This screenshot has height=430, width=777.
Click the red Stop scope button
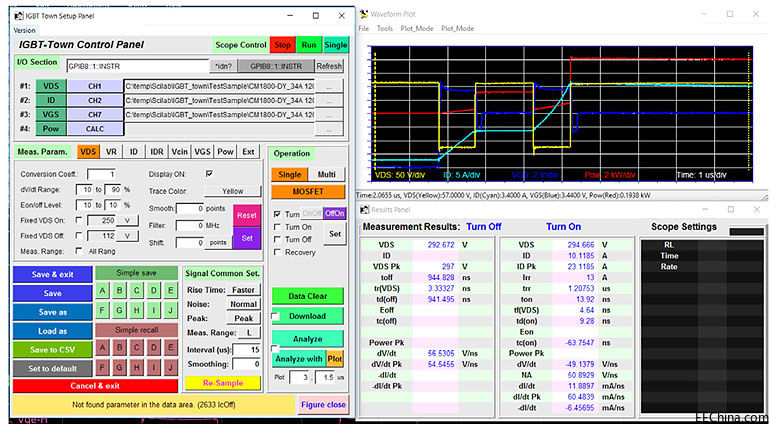coord(282,45)
